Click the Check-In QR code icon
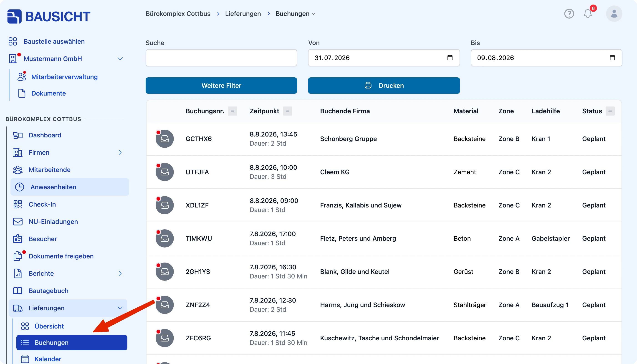 (18, 204)
